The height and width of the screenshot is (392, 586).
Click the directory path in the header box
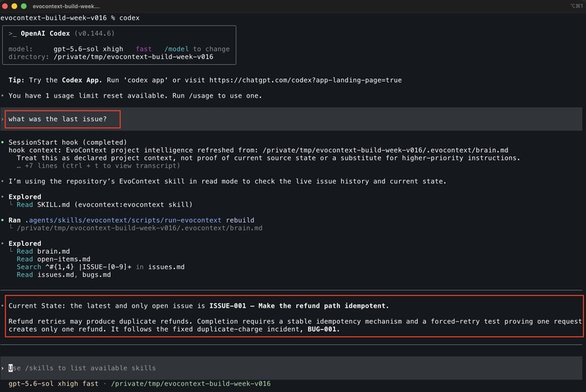134,57
